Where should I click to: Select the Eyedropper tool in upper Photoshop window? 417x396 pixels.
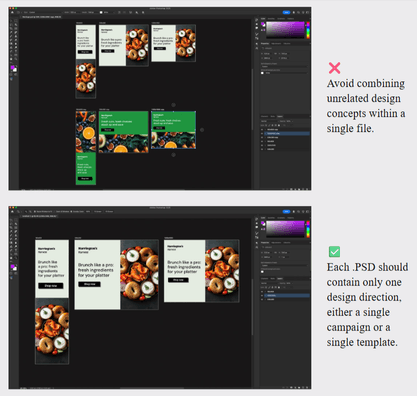coord(12,32)
